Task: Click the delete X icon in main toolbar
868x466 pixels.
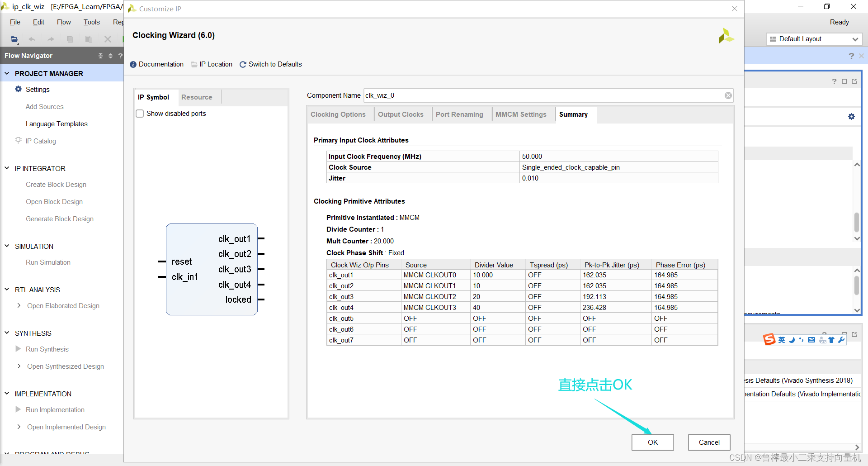Action: click(108, 39)
